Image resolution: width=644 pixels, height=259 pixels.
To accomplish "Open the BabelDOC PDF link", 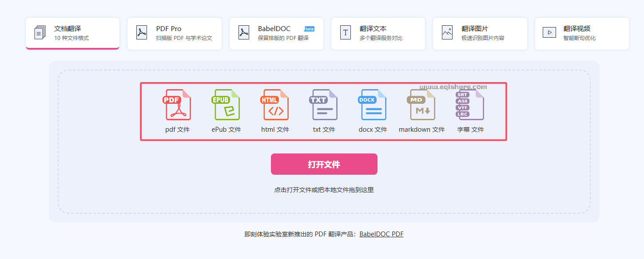I will [x=381, y=234].
